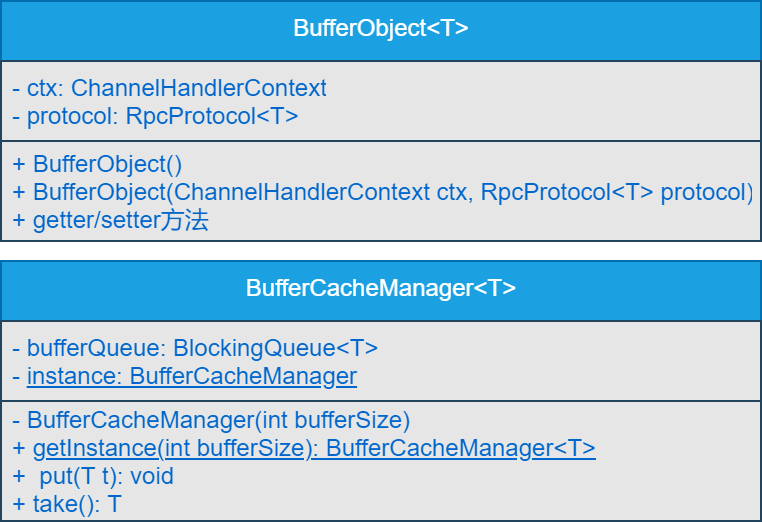Select the BufferObject<T> class title
The image size is (762, 522).
pos(381,28)
